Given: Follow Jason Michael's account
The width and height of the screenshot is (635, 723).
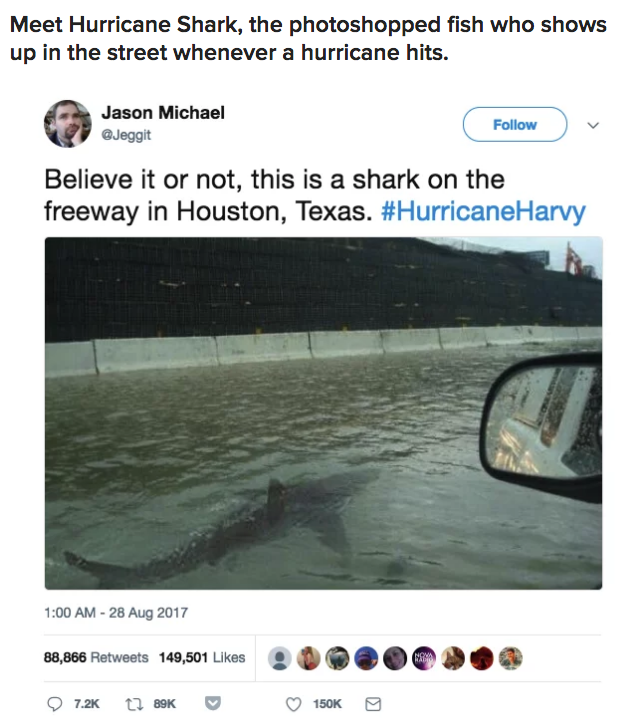Looking at the screenshot, I should click(514, 125).
